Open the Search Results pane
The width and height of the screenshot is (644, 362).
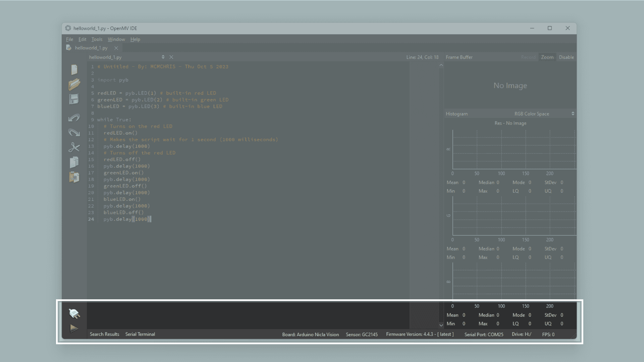[104, 334]
